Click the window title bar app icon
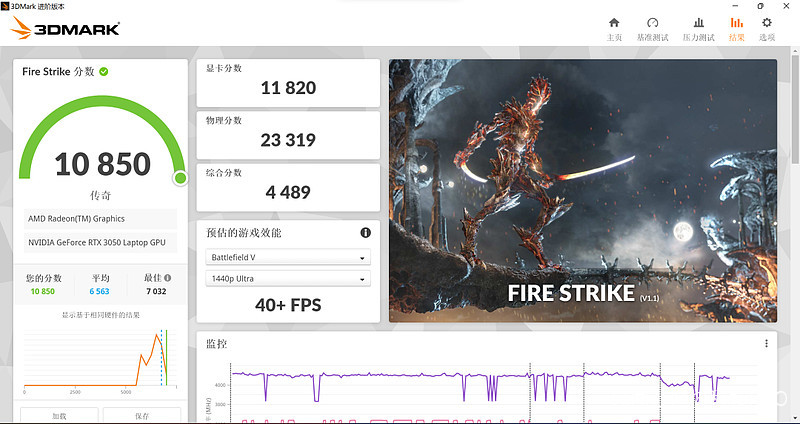Screen dimensions: 800x424 [x=5, y=6]
